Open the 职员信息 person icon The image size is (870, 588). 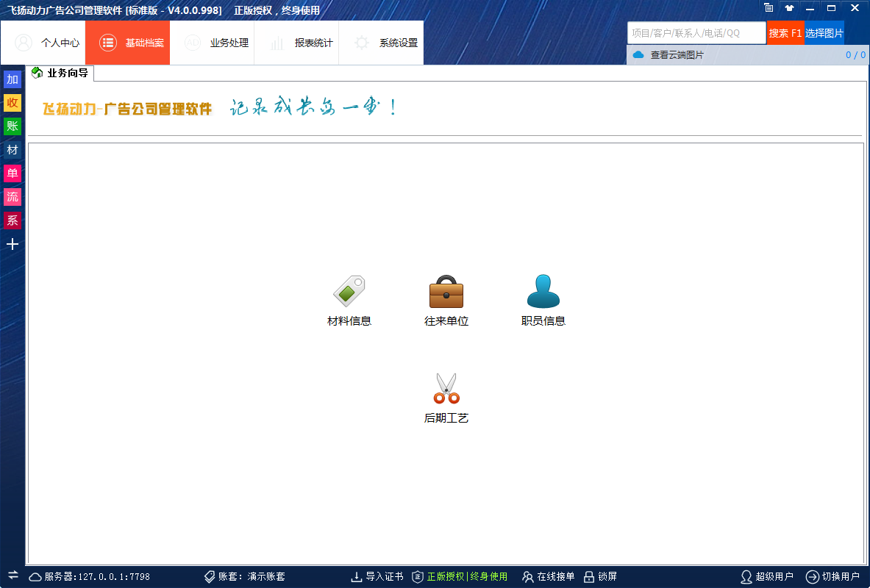point(543,293)
